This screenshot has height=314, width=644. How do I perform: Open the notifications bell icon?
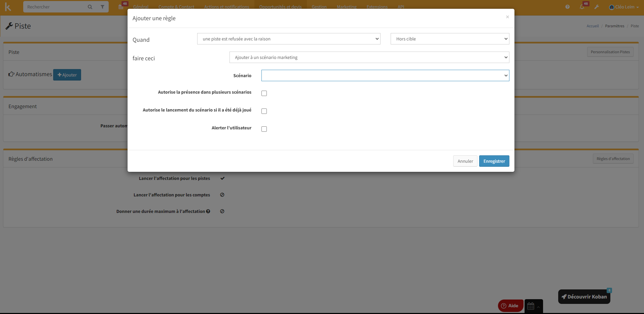click(582, 7)
